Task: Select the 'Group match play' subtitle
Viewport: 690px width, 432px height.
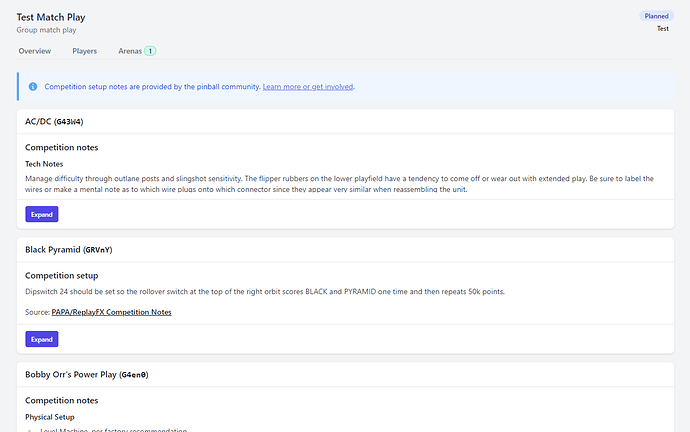Action: tap(46, 30)
